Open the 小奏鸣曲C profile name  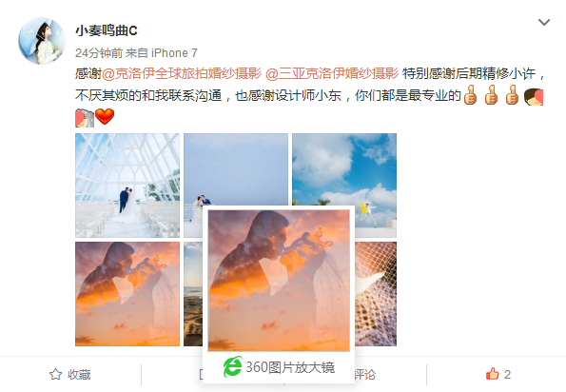coord(107,30)
